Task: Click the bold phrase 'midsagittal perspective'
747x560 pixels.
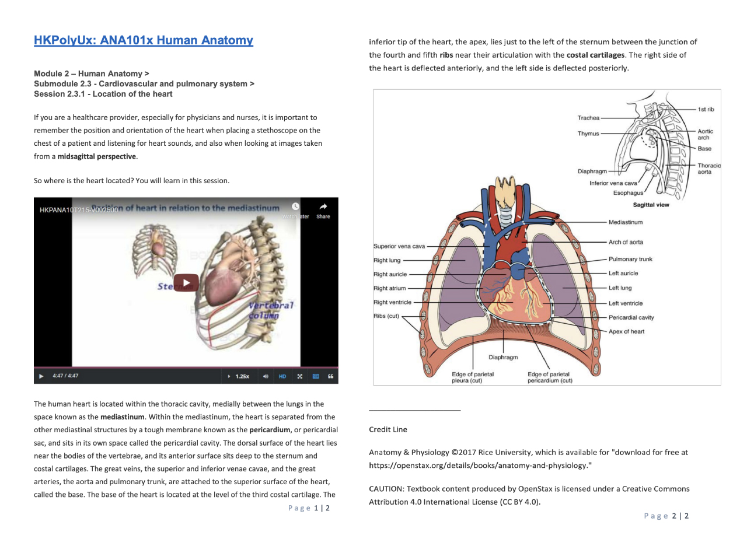Action: point(97,156)
